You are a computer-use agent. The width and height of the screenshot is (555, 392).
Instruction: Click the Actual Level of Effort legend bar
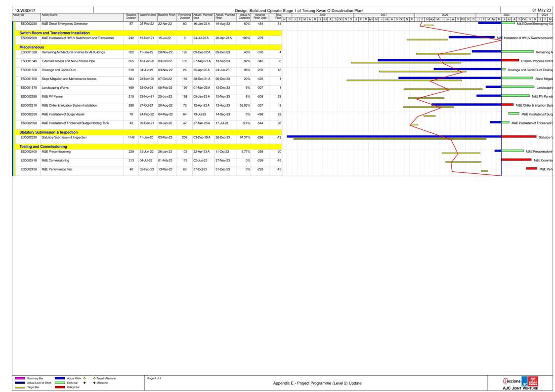20,383
